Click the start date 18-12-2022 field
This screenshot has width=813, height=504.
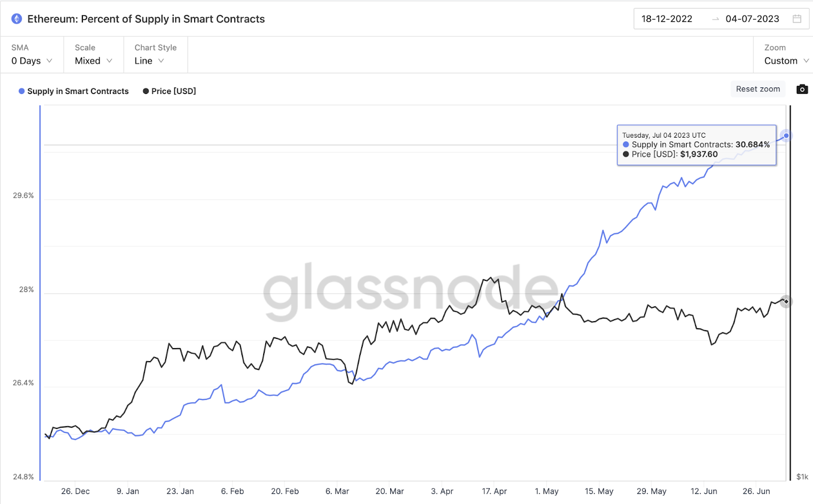(x=667, y=19)
